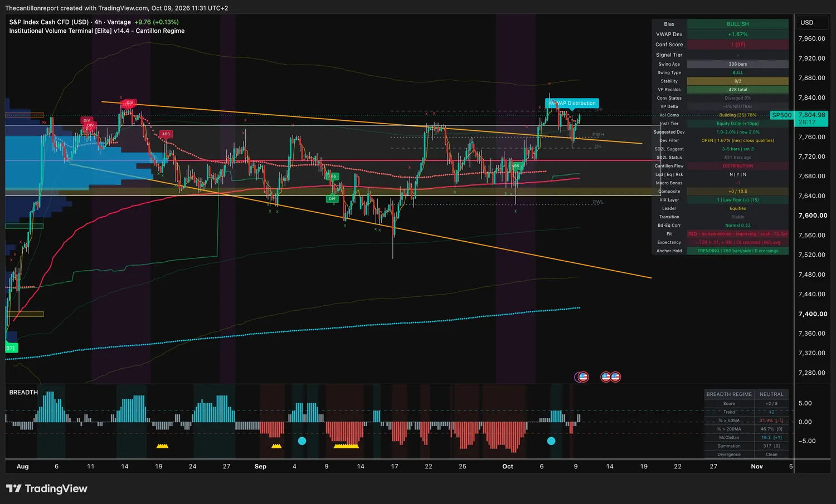This screenshot has height=504, width=836.
Task: Click the AVWAP Distribution label on the chart
Action: point(572,103)
